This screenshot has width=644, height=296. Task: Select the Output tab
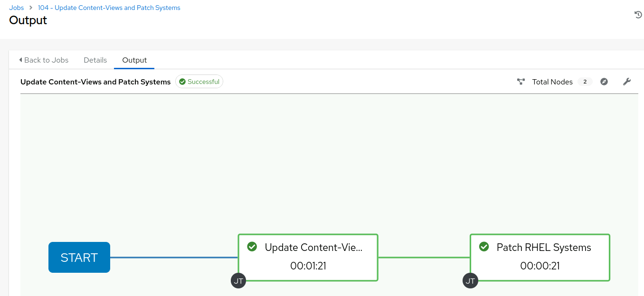tap(134, 60)
